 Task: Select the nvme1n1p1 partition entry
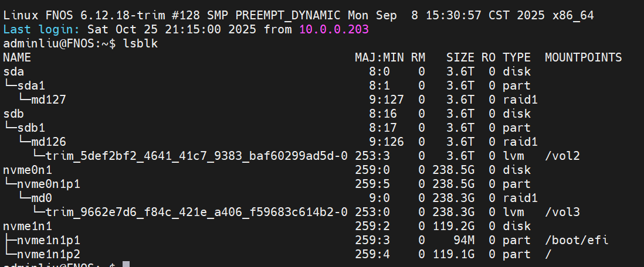[48, 240]
